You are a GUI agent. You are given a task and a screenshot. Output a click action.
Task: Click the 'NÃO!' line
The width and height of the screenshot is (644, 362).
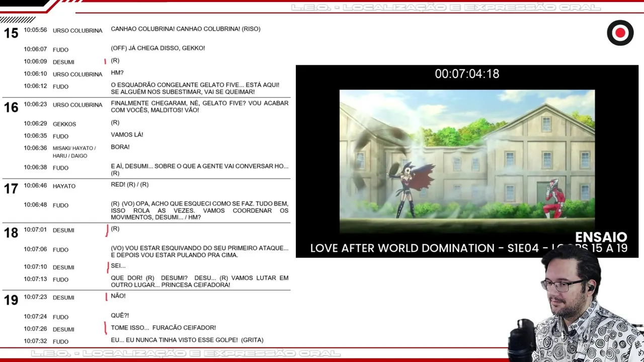118,296
